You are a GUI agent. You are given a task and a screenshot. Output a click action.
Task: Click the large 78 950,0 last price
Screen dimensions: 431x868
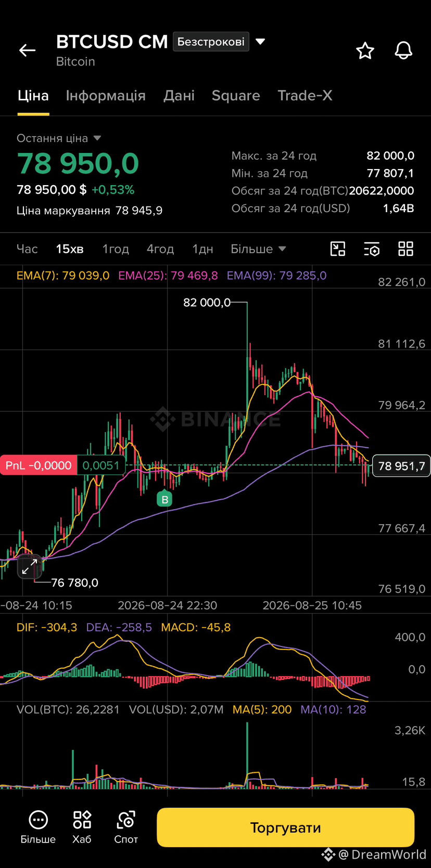tap(78, 163)
